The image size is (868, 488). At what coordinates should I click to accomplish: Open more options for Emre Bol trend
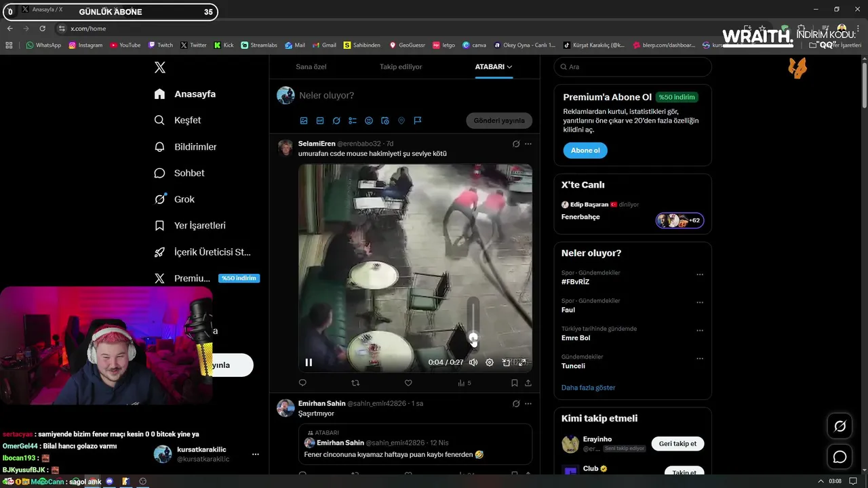click(x=700, y=331)
